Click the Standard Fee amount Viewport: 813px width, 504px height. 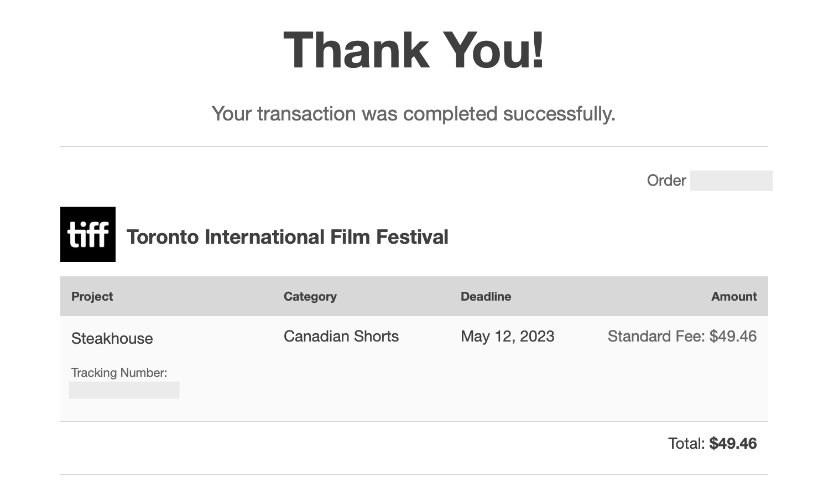682,336
